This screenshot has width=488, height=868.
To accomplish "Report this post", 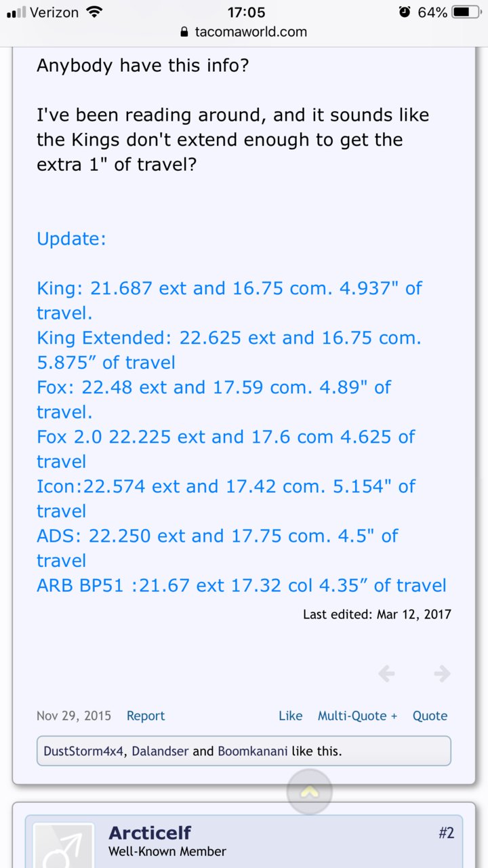I will pyautogui.click(x=146, y=715).
